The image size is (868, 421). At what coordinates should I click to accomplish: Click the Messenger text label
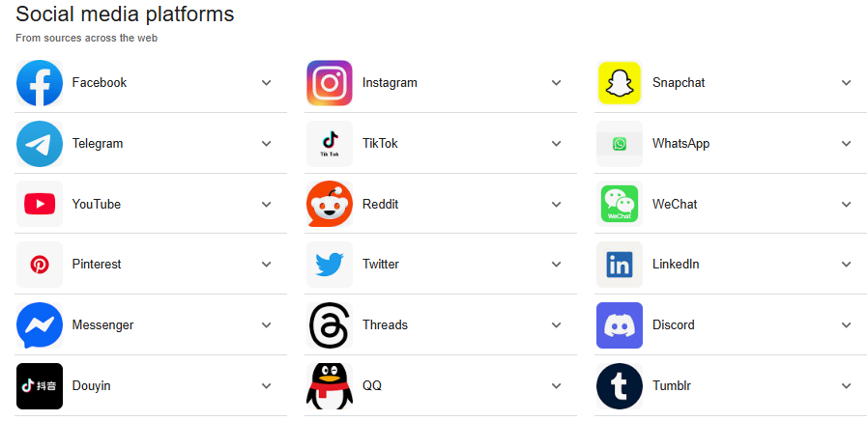click(102, 325)
